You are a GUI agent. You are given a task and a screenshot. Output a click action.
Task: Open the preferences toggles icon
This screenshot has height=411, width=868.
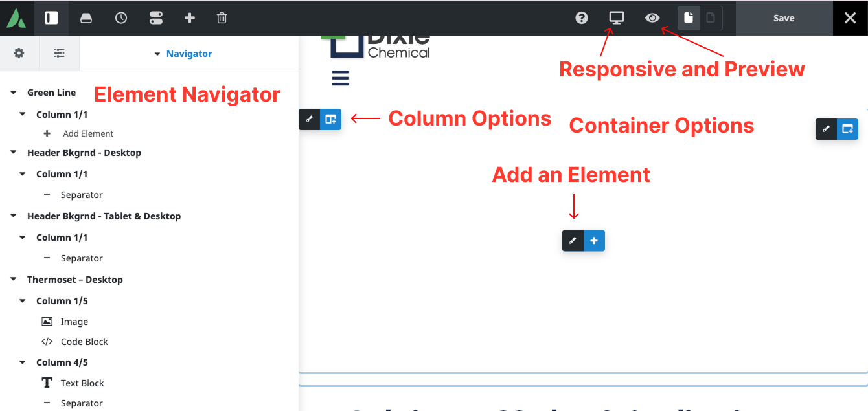click(155, 18)
